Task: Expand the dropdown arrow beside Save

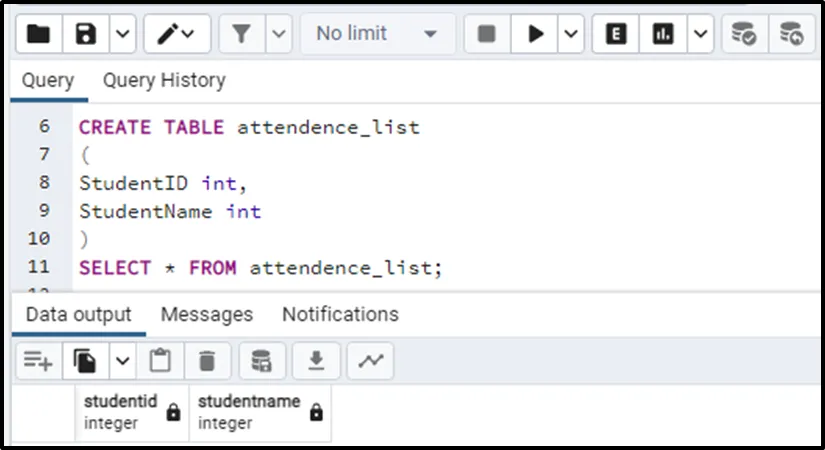Action: pos(121,34)
